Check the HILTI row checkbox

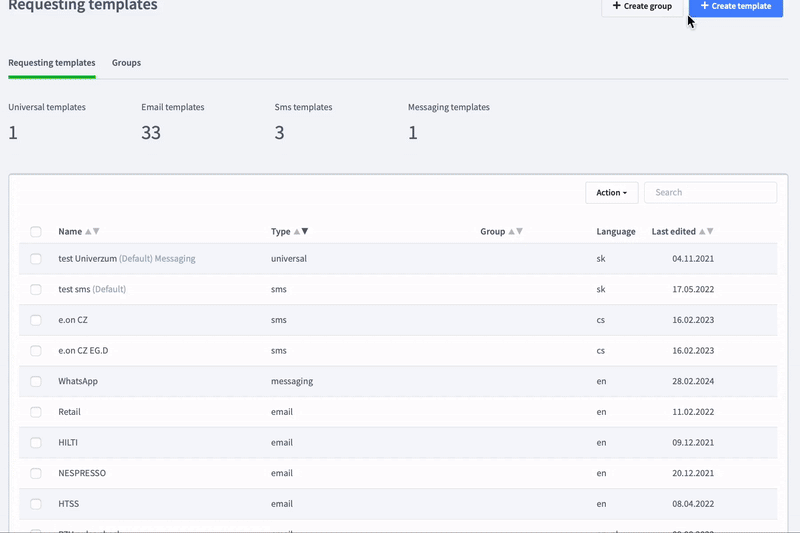36,442
